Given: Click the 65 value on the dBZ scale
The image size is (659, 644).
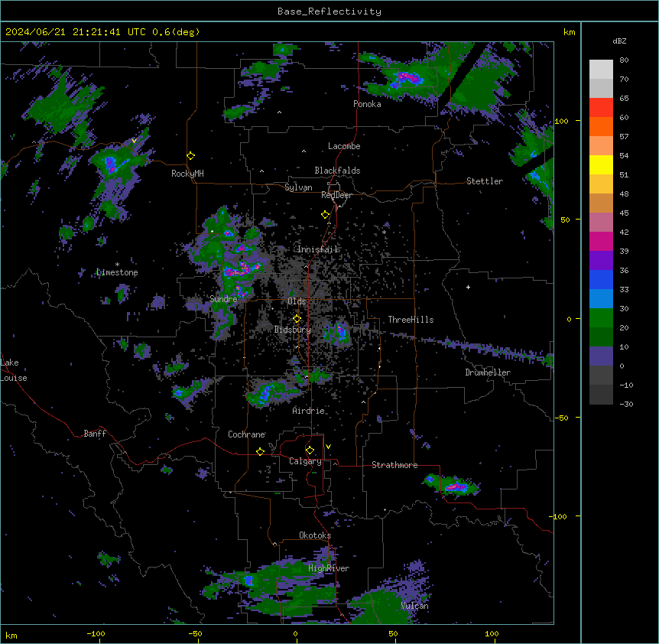Looking at the screenshot, I should click(624, 99).
